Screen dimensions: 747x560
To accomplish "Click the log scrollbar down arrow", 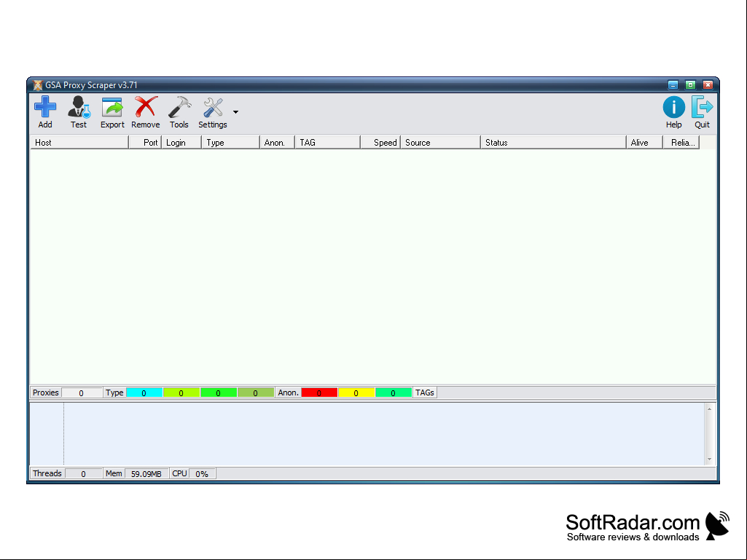I will [709, 460].
